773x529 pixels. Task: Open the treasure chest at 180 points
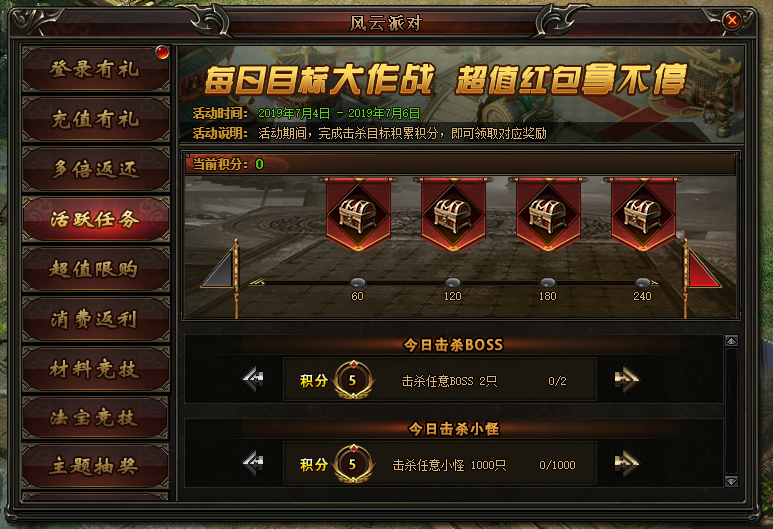pos(548,215)
